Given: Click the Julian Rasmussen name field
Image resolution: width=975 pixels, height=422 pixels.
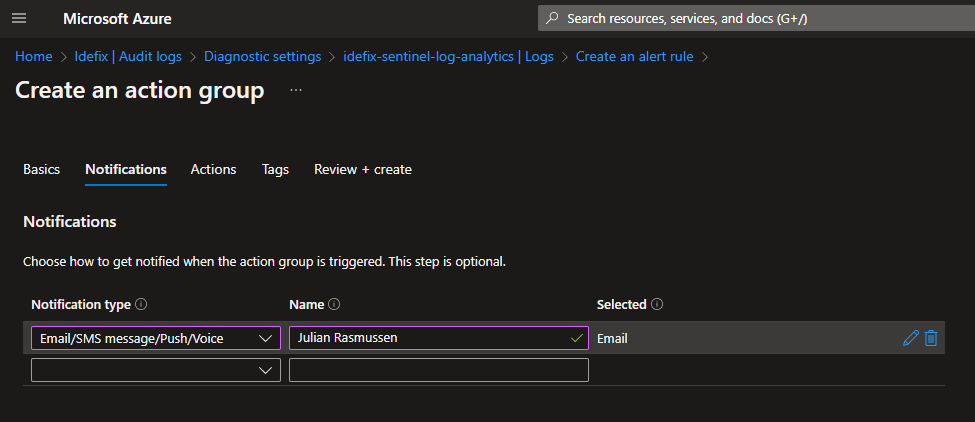Looking at the screenshot, I should tap(438, 338).
